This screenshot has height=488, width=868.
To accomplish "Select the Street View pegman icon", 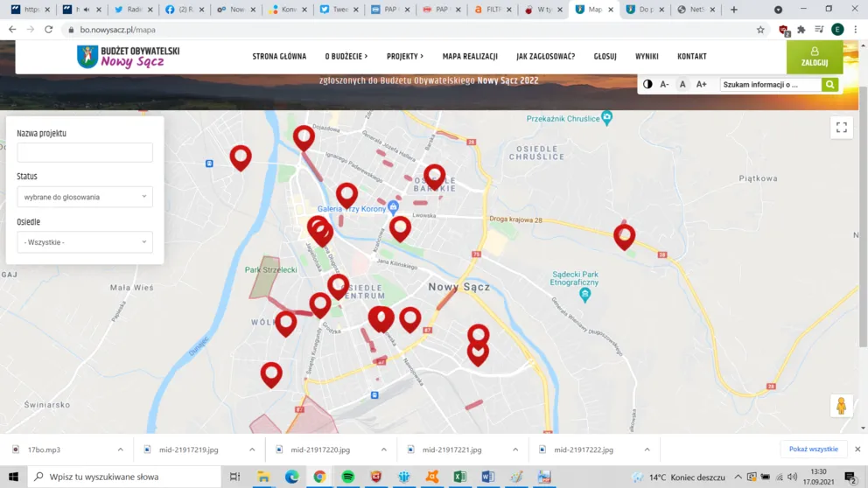I will click(x=841, y=406).
